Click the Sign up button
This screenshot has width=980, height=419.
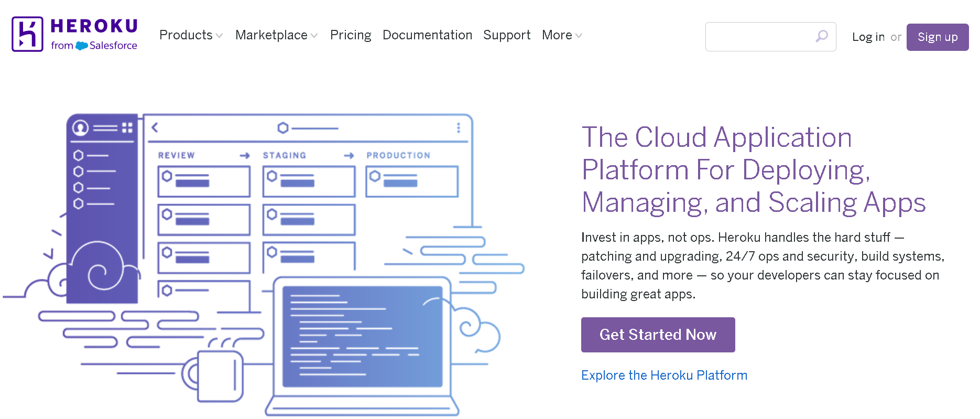(x=938, y=37)
